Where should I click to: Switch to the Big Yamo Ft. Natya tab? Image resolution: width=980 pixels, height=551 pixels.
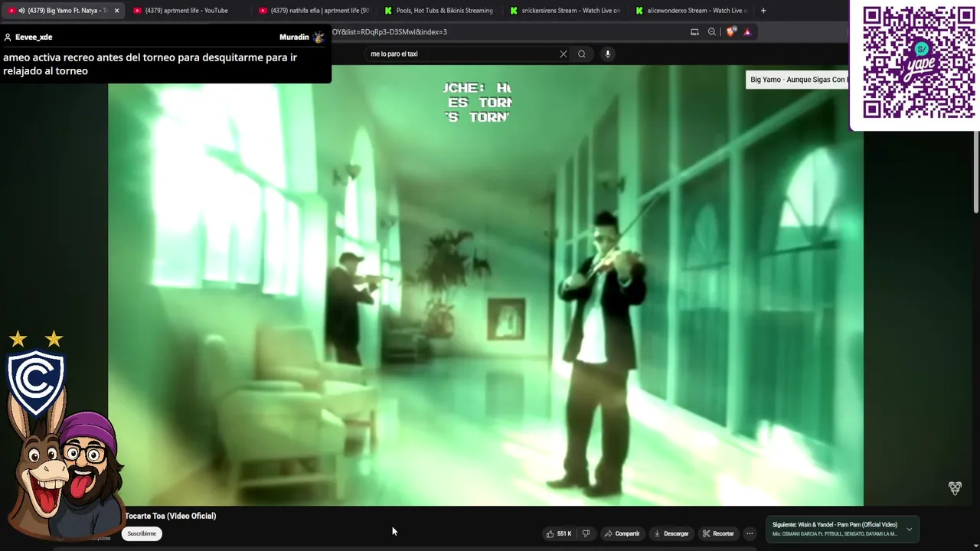[63, 11]
